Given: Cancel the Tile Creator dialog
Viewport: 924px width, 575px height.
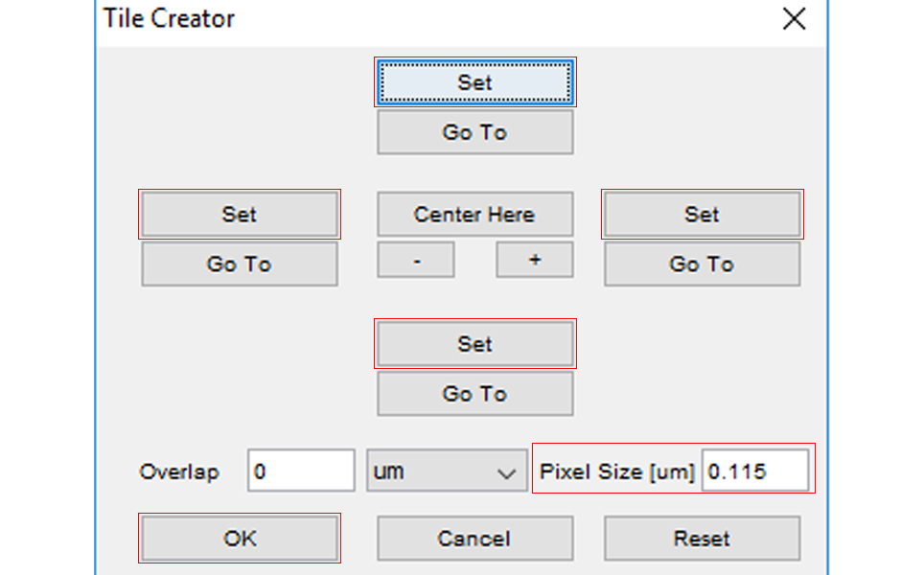Looking at the screenshot, I should click(474, 539).
